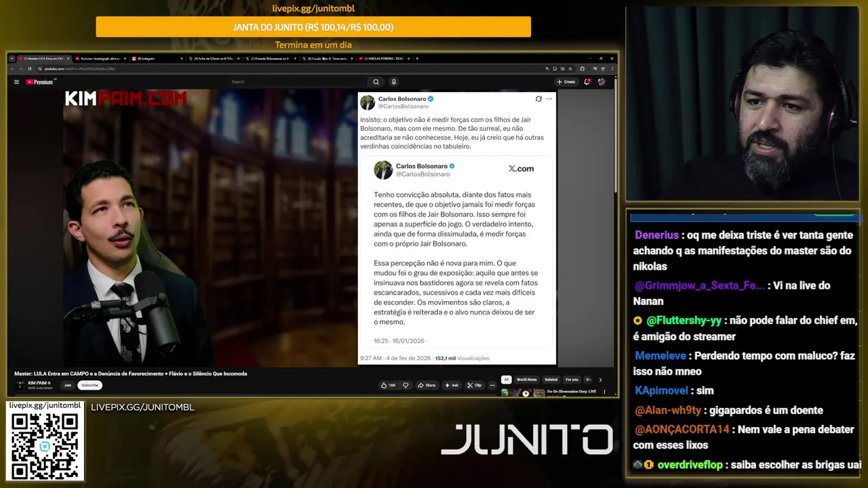Click the streamer webcam feed

point(743,104)
